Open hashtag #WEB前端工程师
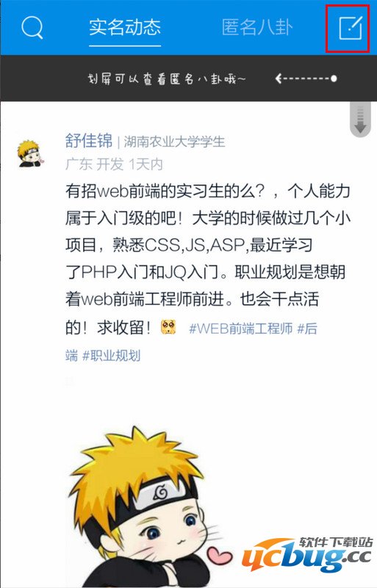 (241, 329)
